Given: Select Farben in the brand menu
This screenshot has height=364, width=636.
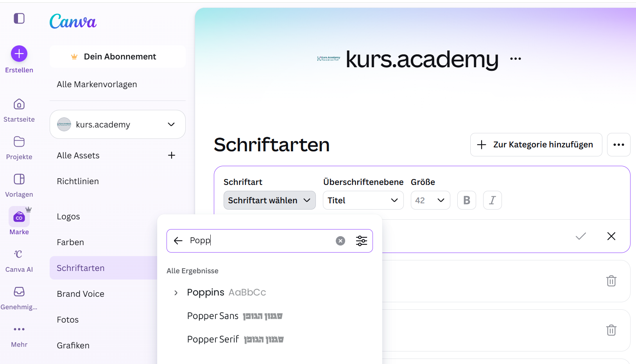Looking at the screenshot, I should pos(70,242).
